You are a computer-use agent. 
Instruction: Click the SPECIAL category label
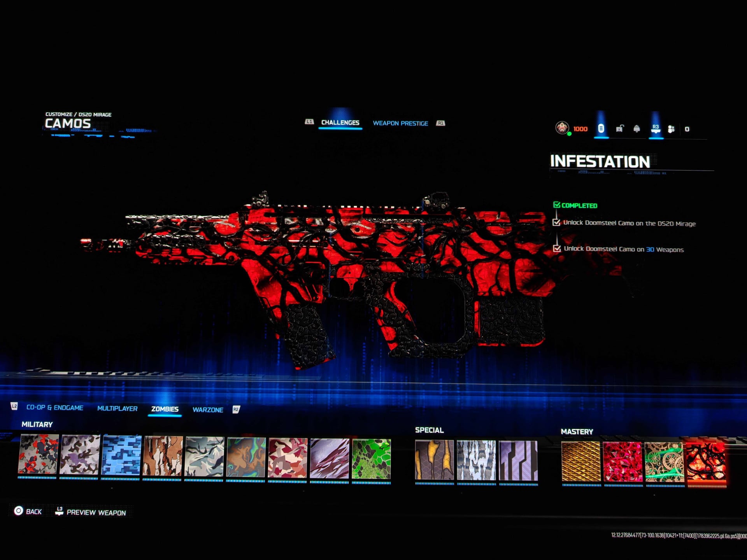tap(429, 430)
